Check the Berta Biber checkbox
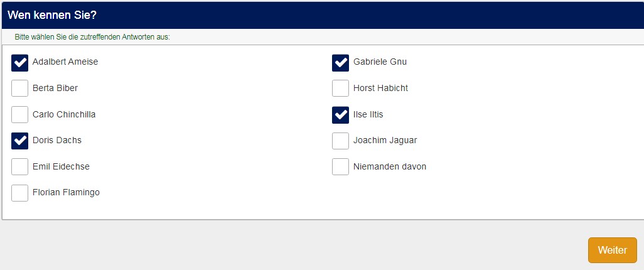Image resolution: width=644 pixels, height=270 pixels. pyautogui.click(x=20, y=89)
